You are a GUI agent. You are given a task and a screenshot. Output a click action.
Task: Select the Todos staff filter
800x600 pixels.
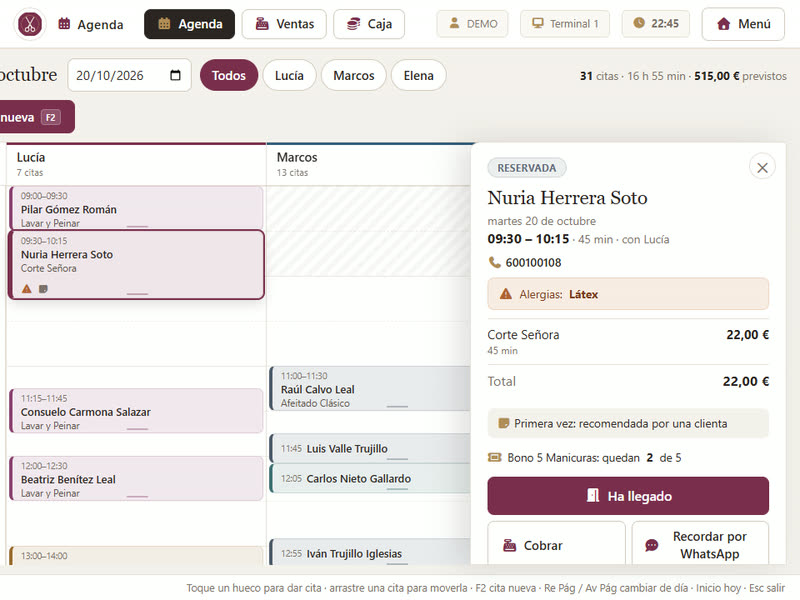coord(229,76)
